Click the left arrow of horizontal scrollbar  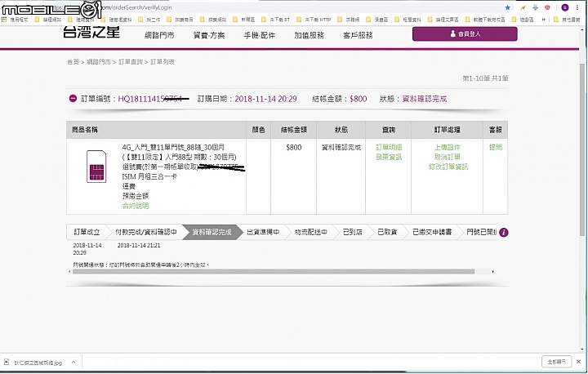(69, 271)
